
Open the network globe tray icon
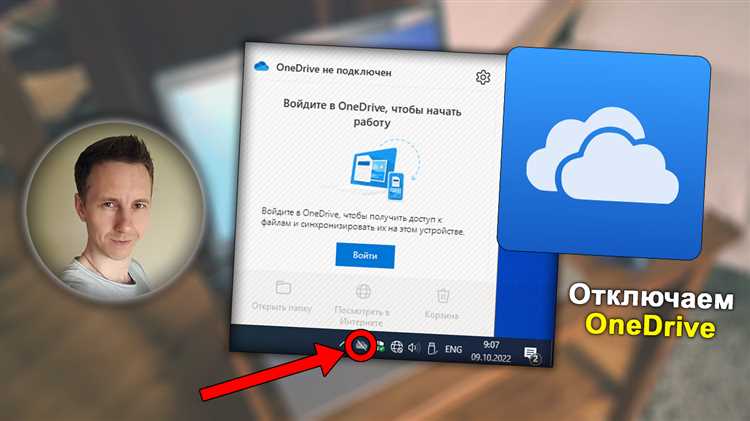click(397, 347)
